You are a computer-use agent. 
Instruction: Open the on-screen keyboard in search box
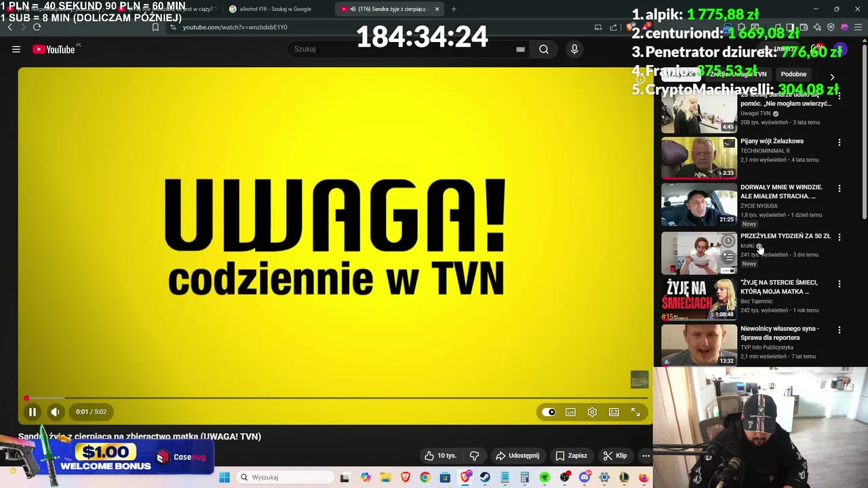pos(520,49)
